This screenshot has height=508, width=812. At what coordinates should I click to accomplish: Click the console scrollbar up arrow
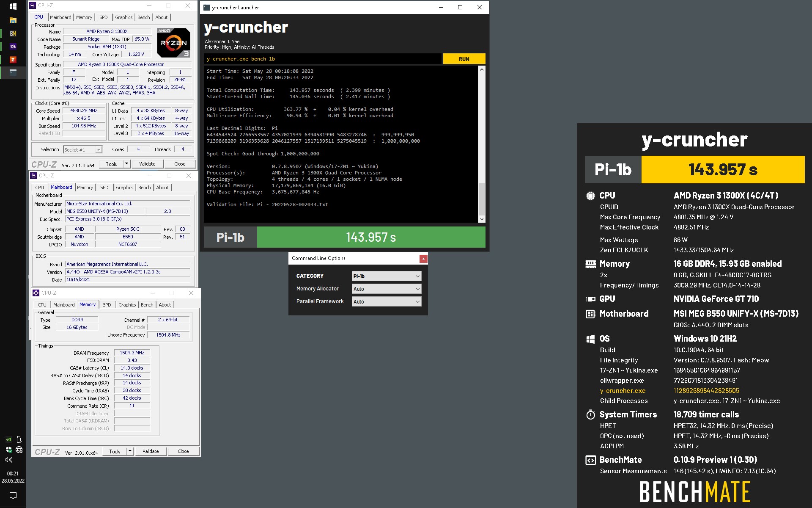[482, 69]
